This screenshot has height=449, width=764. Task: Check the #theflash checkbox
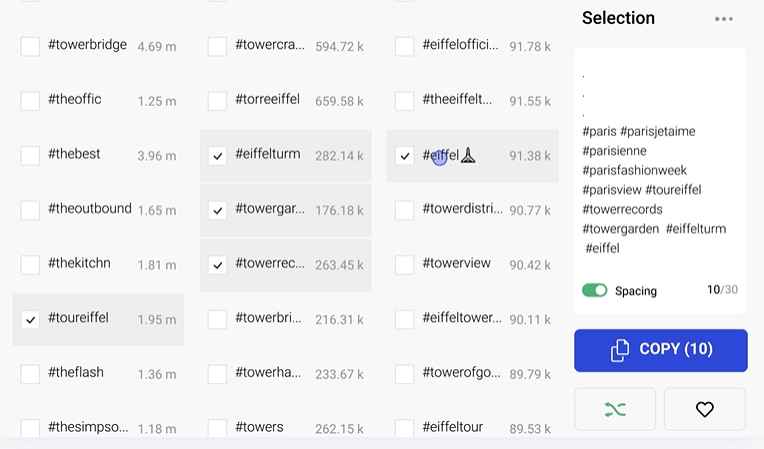click(x=31, y=374)
